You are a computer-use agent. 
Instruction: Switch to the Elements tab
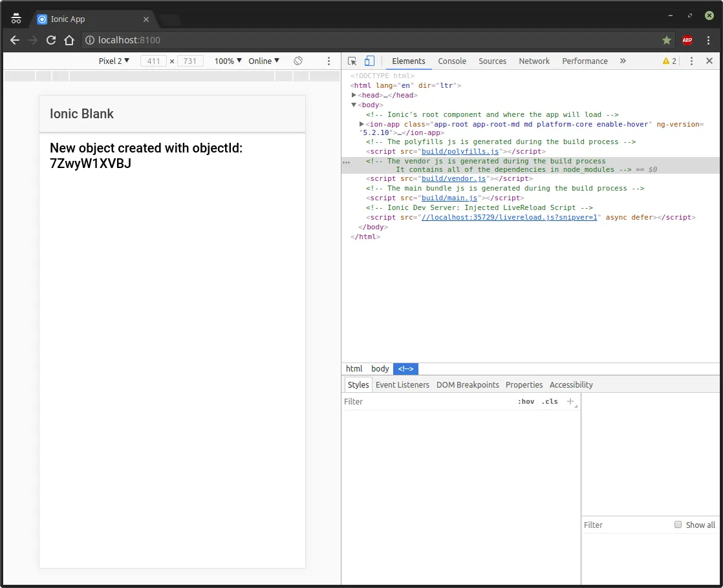409,61
